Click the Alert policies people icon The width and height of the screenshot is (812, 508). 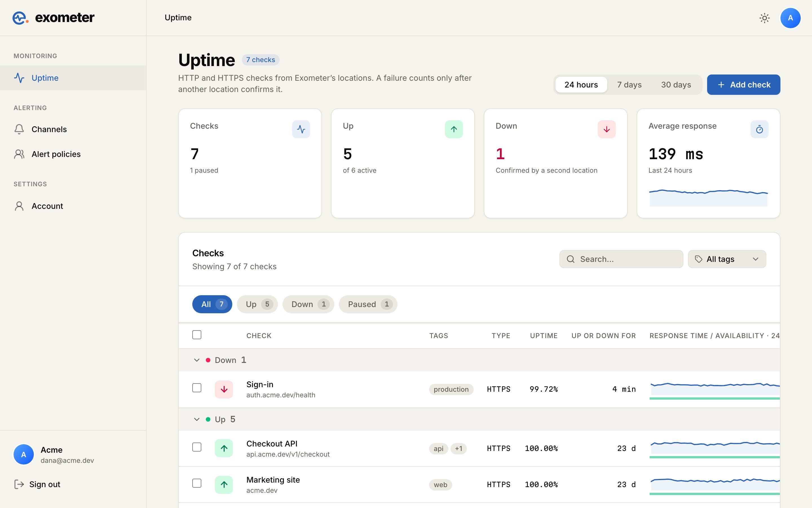tap(19, 154)
